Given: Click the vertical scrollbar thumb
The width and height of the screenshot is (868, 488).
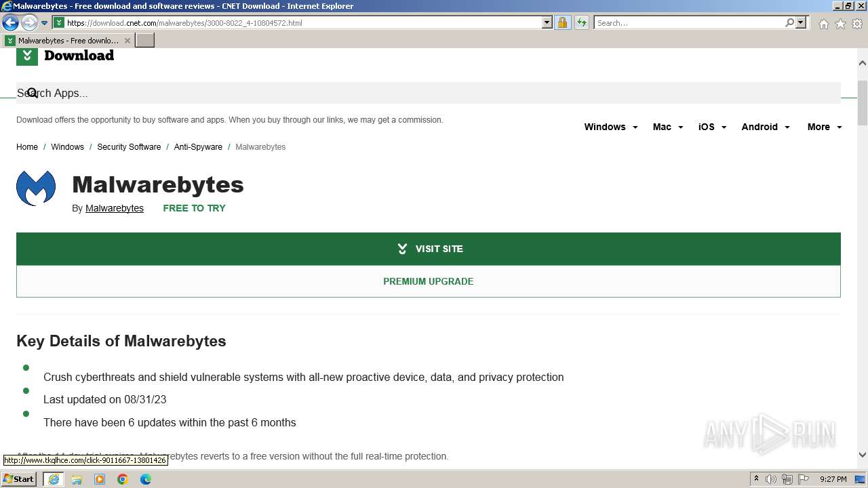Looking at the screenshot, I should (863, 102).
